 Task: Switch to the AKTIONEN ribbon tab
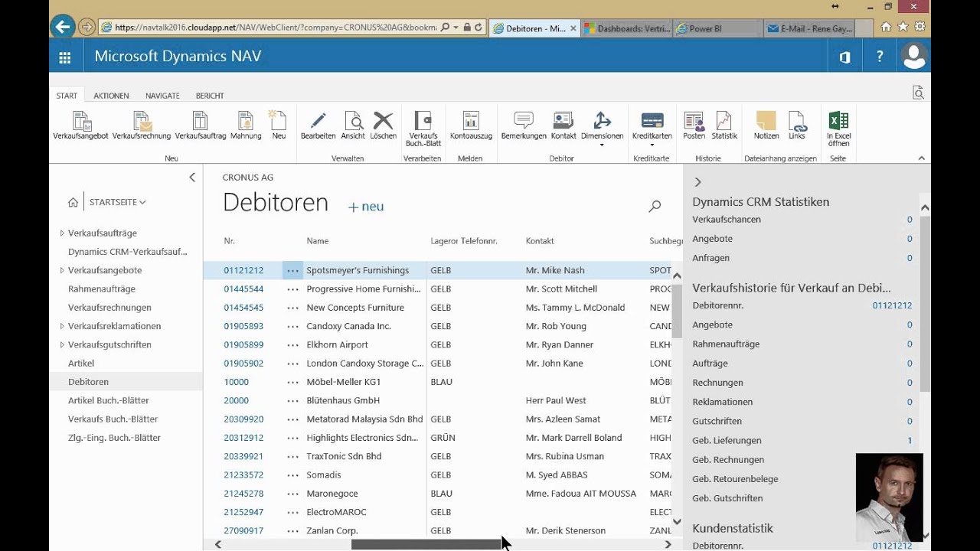tap(111, 96)
